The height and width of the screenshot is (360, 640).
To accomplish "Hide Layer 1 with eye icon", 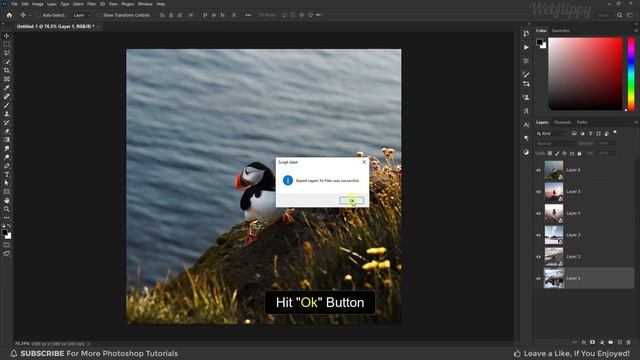I will click(538, 278).
